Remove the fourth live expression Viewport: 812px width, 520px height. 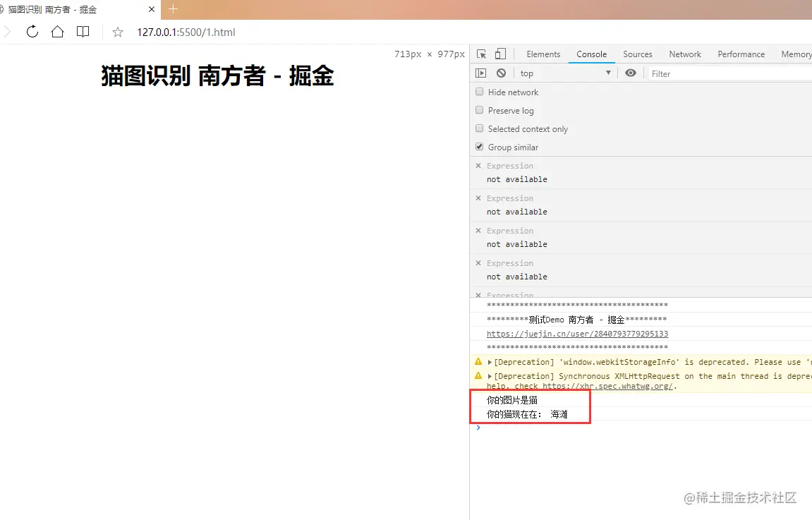[x=478, y=262]
